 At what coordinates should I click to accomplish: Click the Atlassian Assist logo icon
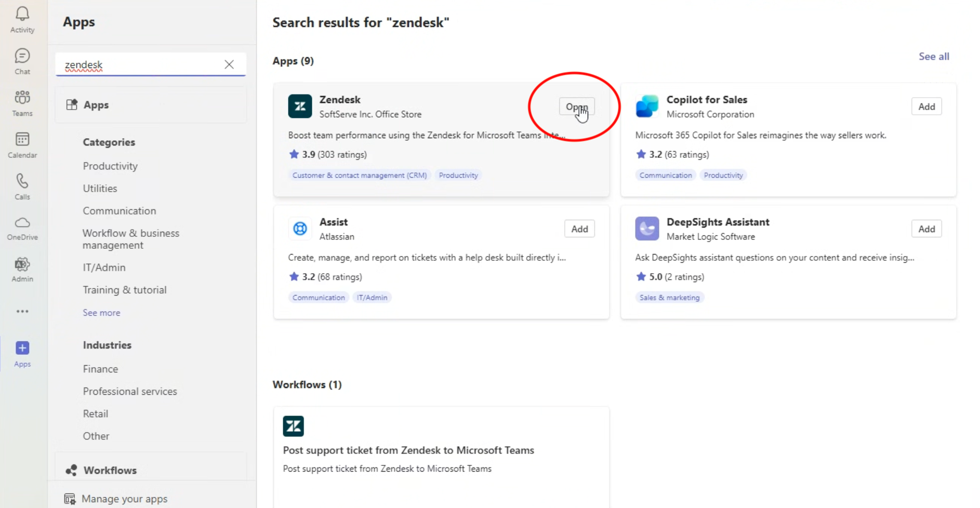pos(300,229)
